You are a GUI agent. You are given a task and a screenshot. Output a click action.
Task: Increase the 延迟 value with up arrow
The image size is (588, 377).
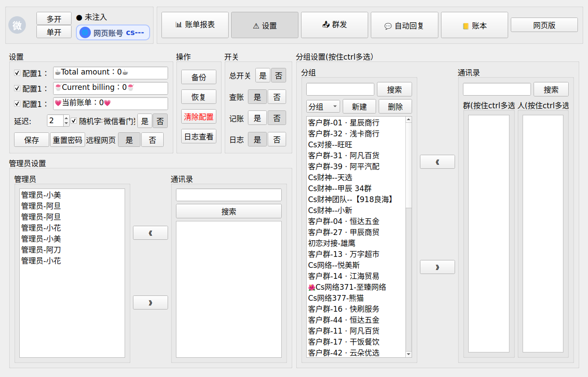pyautogui.click(x=67, y=118)
